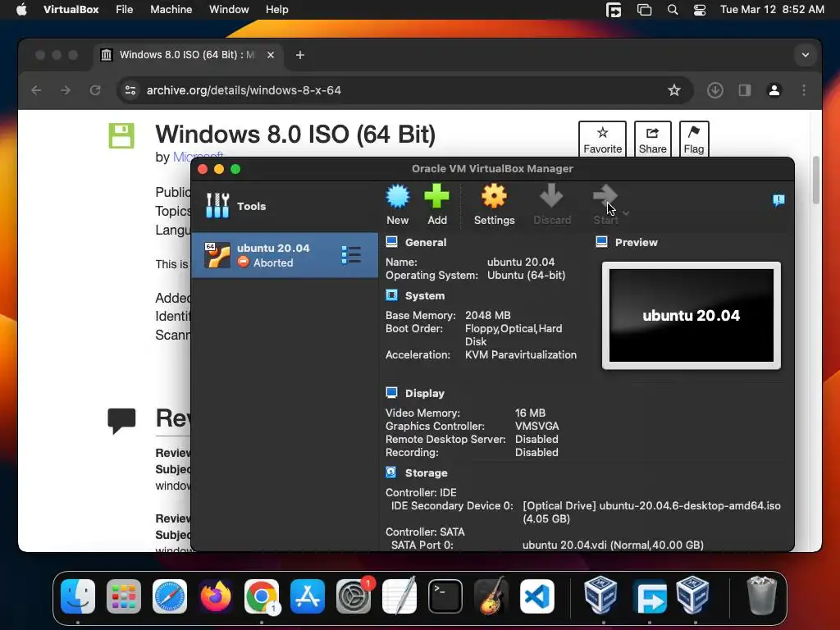Open the Machine menu
This screenshot has height=630, width=840.
(171, 10)
